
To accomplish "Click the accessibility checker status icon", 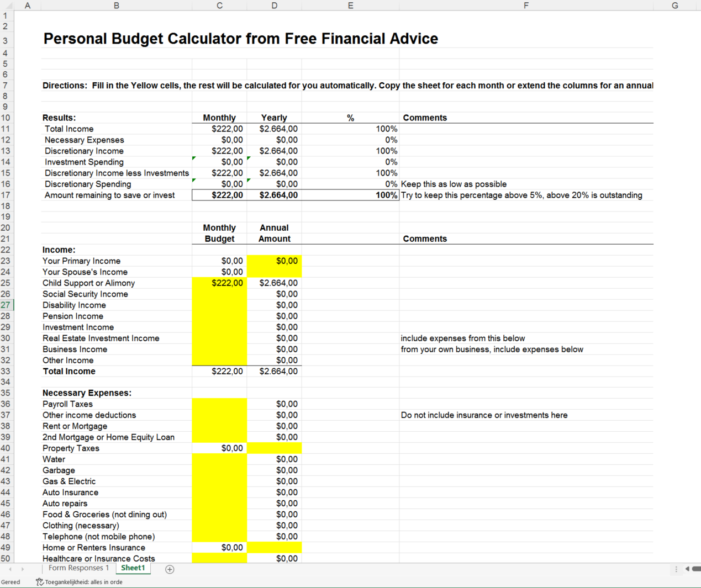I will 40,582.
